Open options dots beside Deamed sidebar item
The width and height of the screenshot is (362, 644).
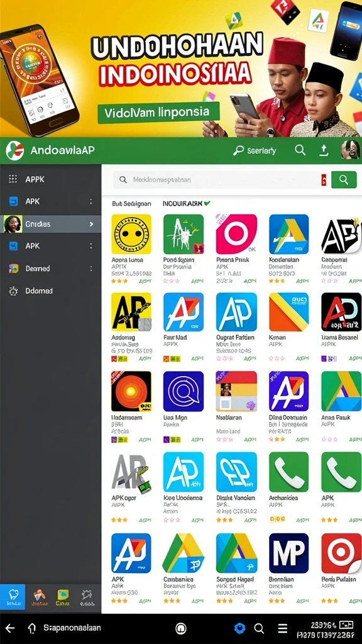pos(91,269)
